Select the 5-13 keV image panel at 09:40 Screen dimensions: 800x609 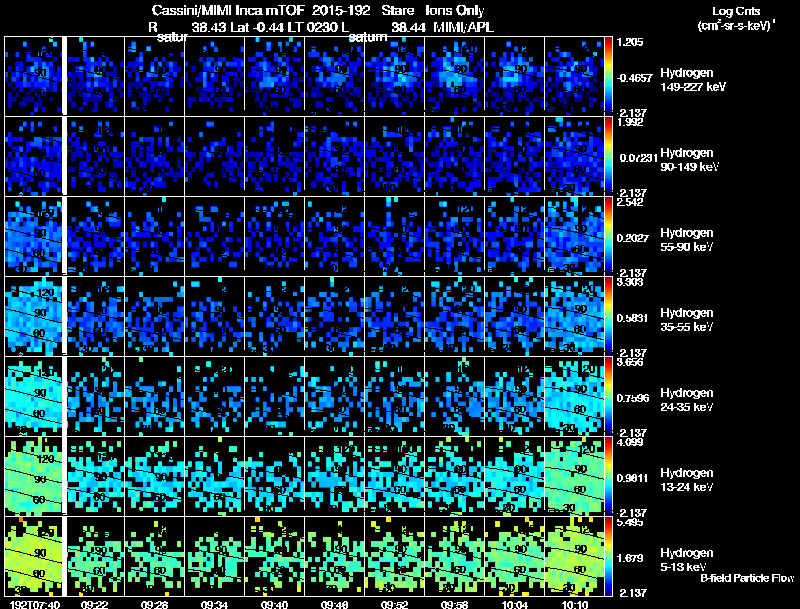(x=275, y=556)
